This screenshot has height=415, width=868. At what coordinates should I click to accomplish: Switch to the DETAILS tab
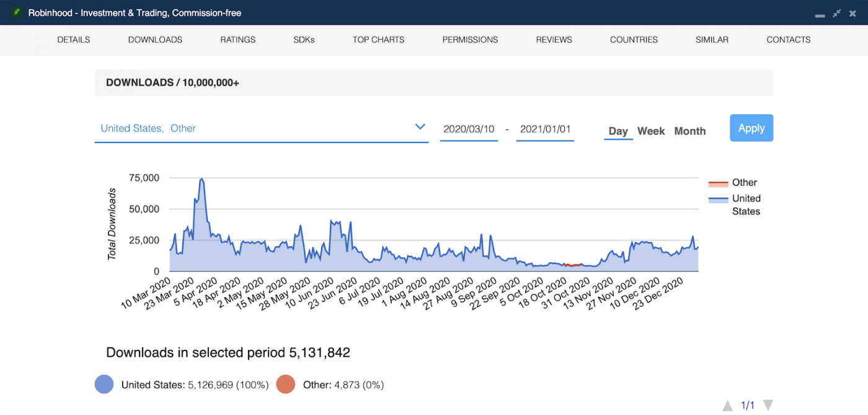coord(73,40)
